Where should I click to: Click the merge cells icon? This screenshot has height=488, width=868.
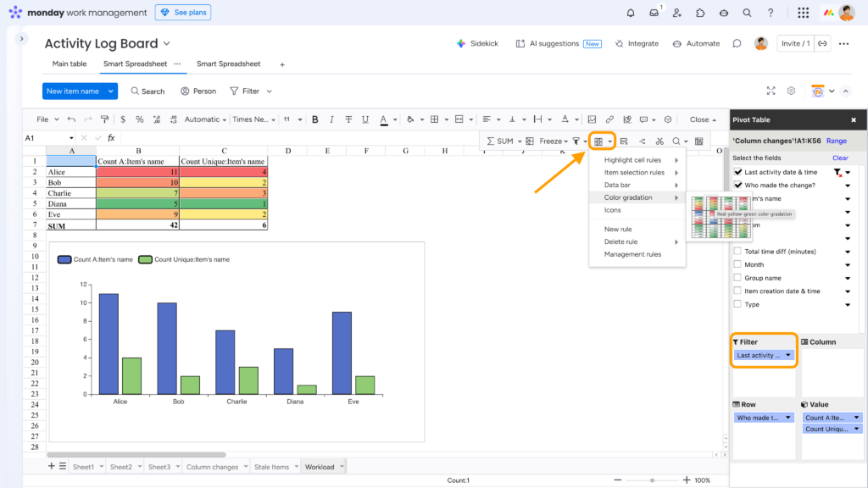(459, 119)
